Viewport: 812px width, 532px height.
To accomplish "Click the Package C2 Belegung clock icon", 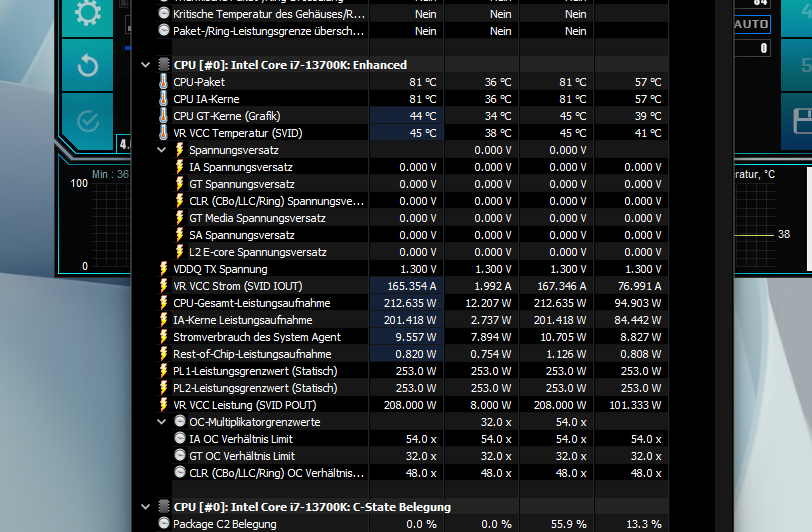I will [164, 523].
